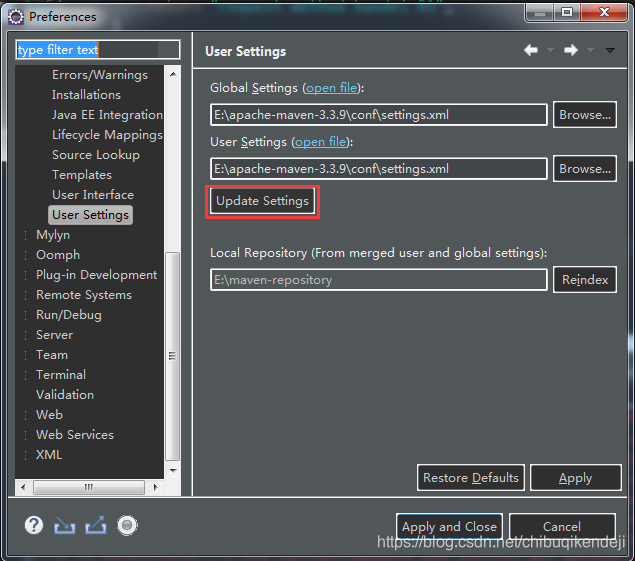The width and height of the screenshot is (635, 561).
Task: Select User Settings tree item
Action: tap(90, 215)
